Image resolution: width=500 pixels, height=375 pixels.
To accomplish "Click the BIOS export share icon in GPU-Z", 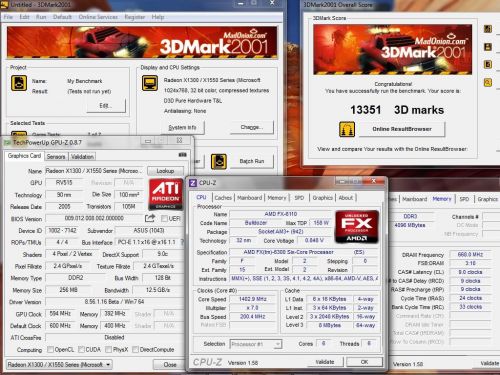I will pos(150,218).
